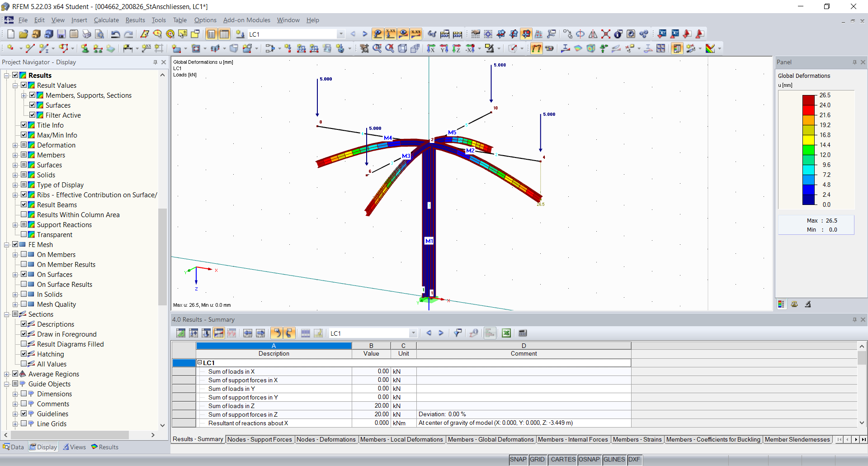Image resolution: width=868 pixels, height=466 pixels.
Task: Redo the last undone action
Action: coord(128,34)
